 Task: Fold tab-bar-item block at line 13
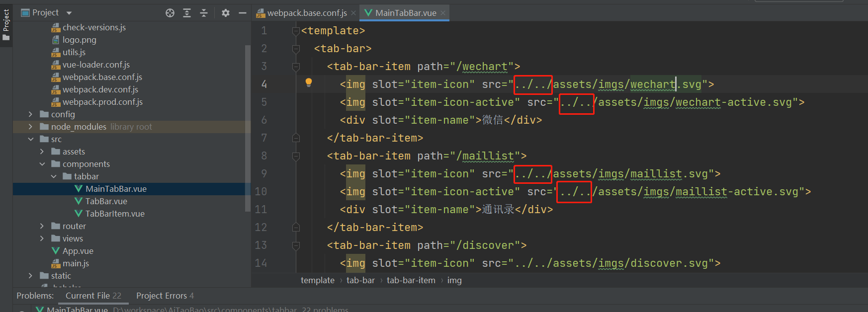click(296, 245)
